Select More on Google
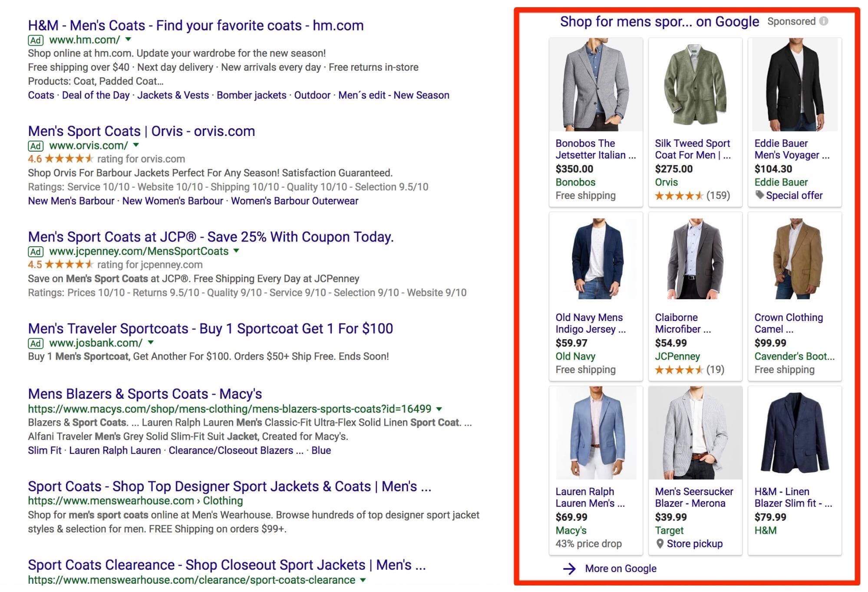868x592 pixels. click(x=620, y=569)
